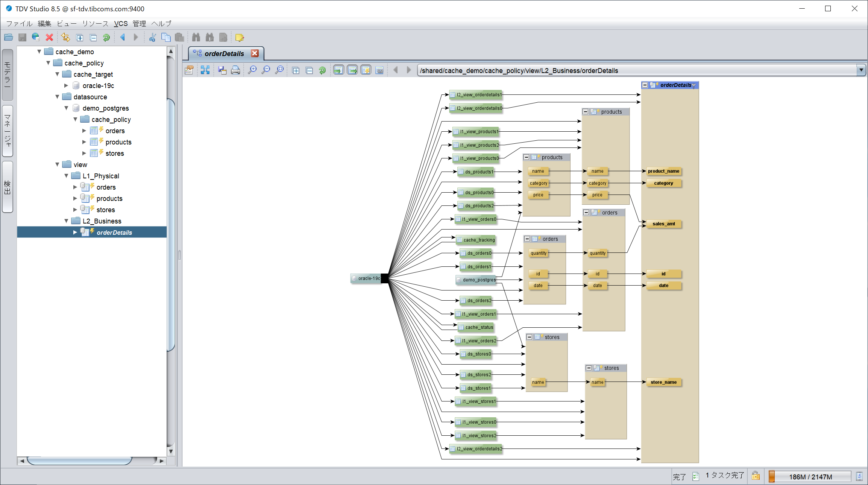Collapse the L1_Physical folder in tree
868x485 pixels.
point(66,176)
